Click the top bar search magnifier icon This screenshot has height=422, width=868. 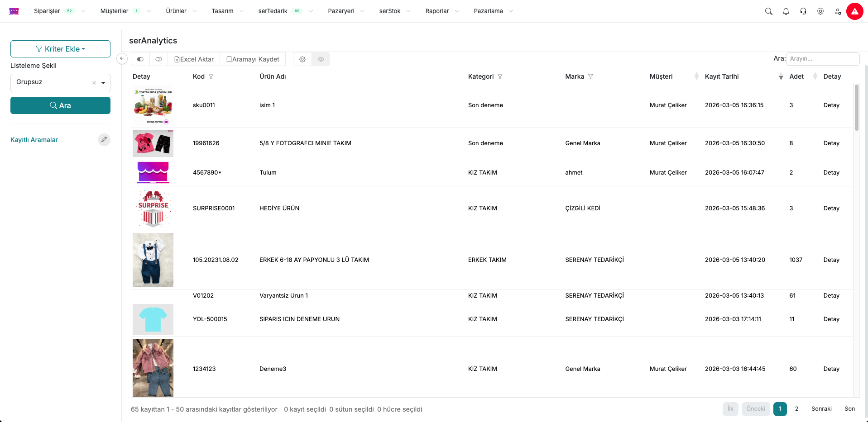click(768, 11)
